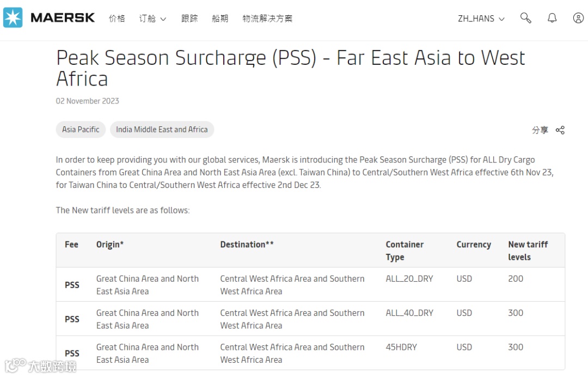588x377 pixels.
Task: Click the MAERSK wordmark
Action: click(x=63, y=17)
